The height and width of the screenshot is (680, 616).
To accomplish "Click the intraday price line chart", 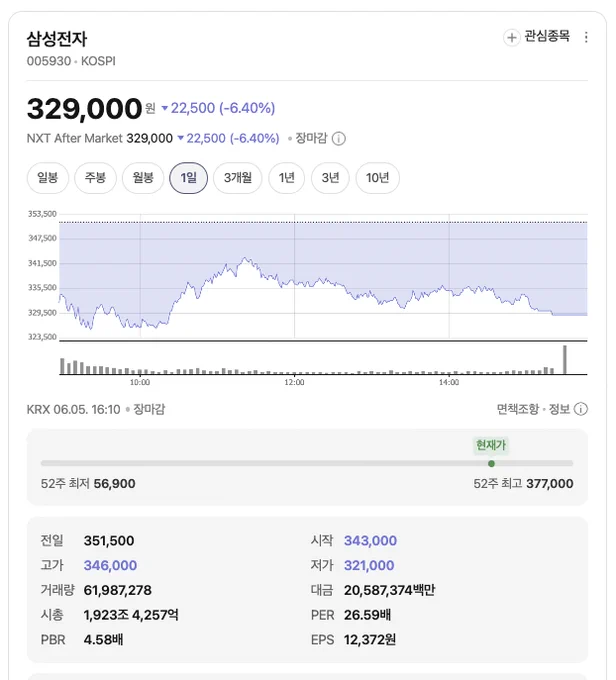I will pos(323,276).
